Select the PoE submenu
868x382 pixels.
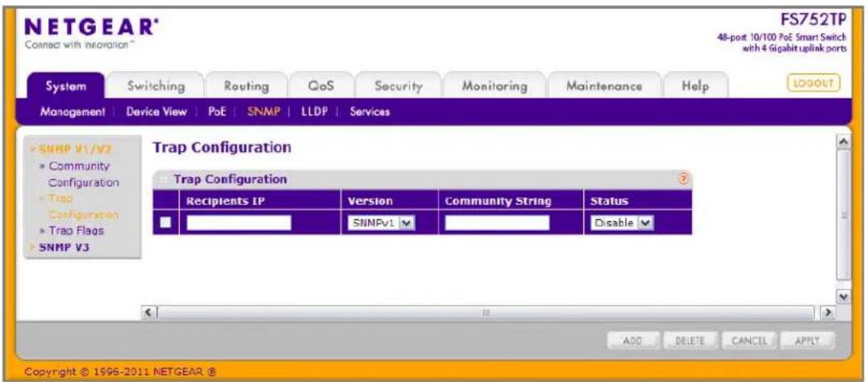[216, 112]
